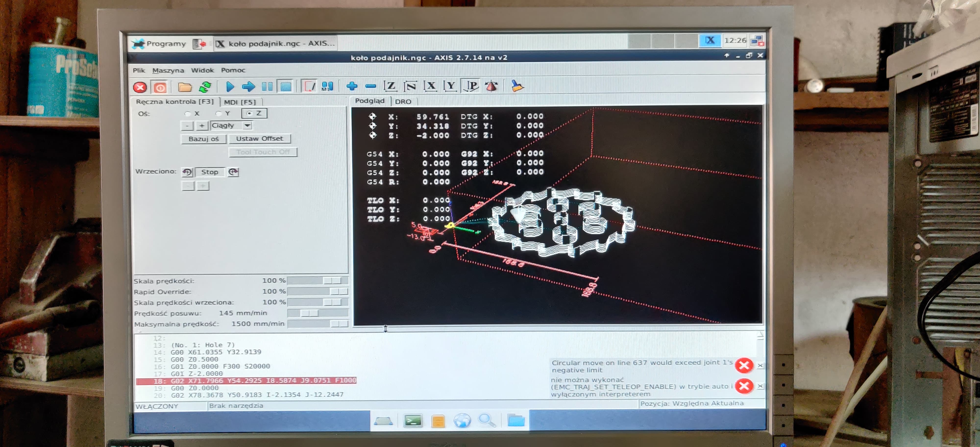Start spindle counterclockwise icon
The height and width of the screenshot is (447, 980).
[187, 172]
